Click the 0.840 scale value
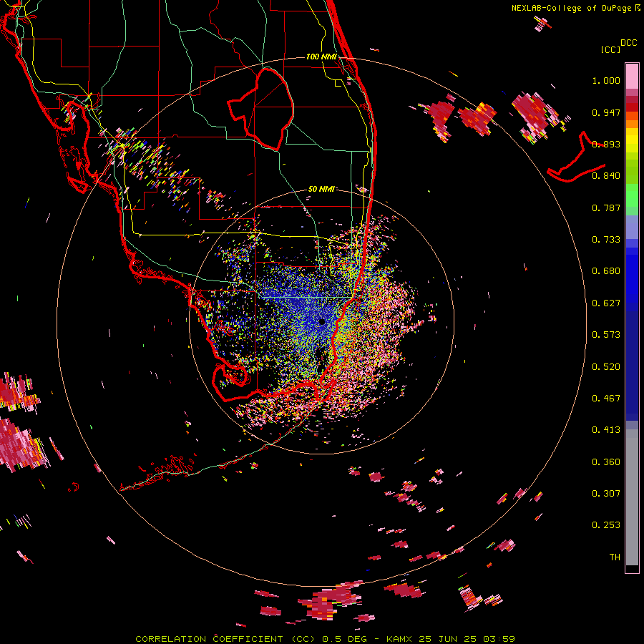 (x=606, y=176)
